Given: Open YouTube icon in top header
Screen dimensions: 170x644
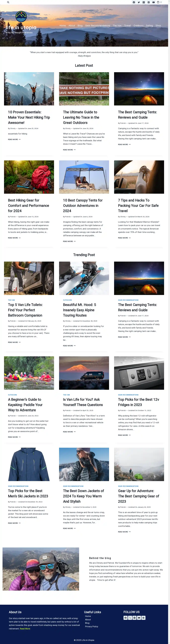Looking at the screenshot, I should [154, 2].
